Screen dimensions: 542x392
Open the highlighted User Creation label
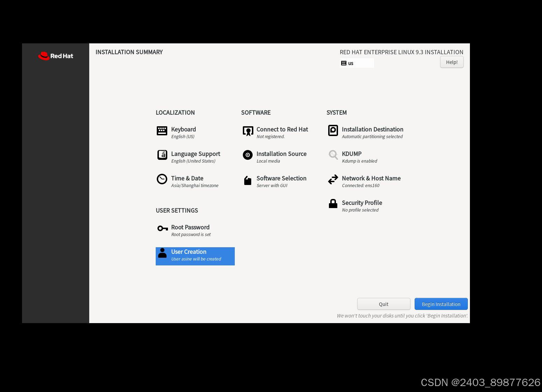click(x=189, y=252)
